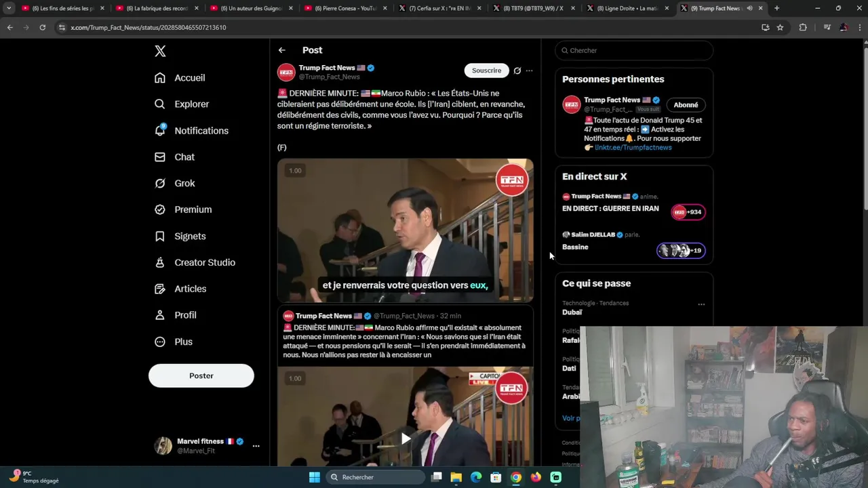Open a new browser tab
This screenshot has height=488, width=868.
point(776,8)
